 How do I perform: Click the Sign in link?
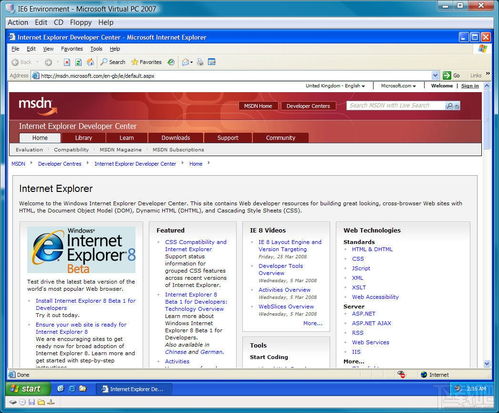coord(470,86)
